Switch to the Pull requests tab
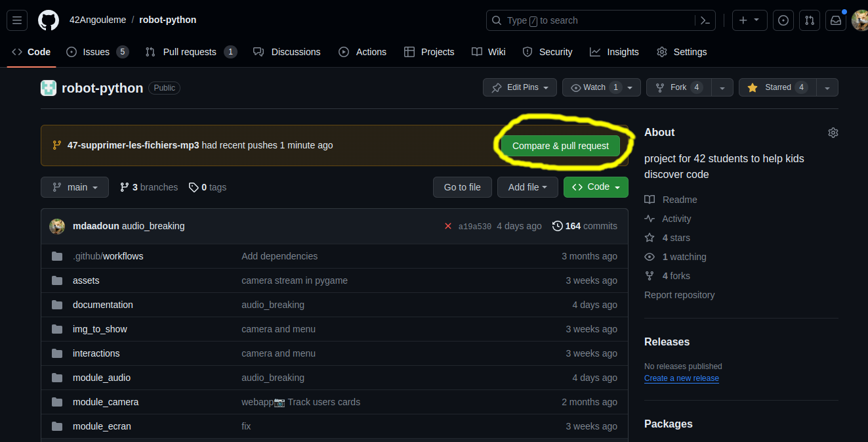This screenshot has height=442, width=868. pyautogui.click(x=191, y=52)
